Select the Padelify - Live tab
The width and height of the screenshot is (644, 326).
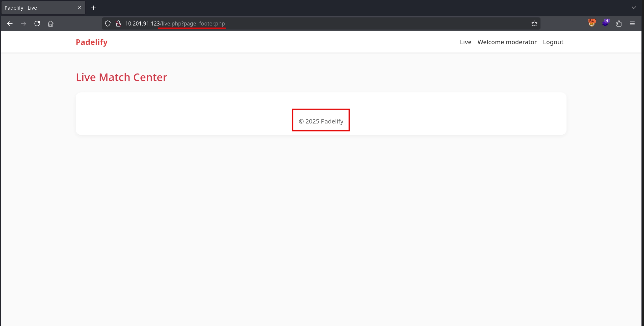click(38, 8)
